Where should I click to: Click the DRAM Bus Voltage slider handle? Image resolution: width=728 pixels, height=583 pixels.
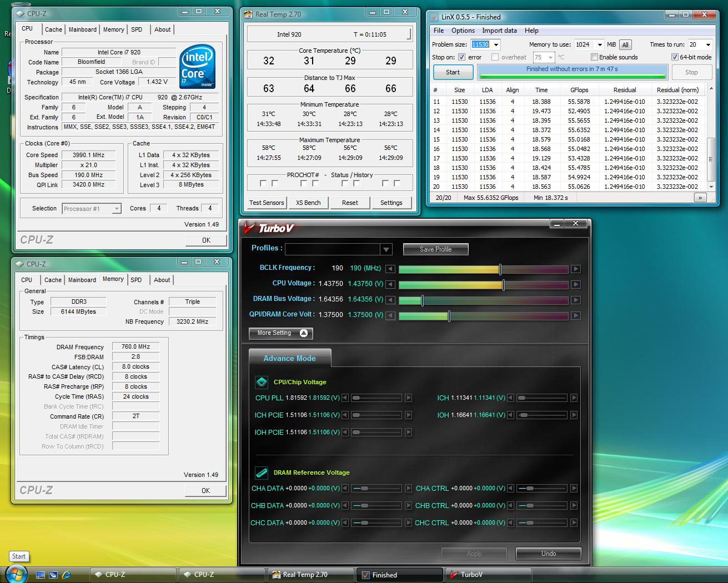(423, 300)
